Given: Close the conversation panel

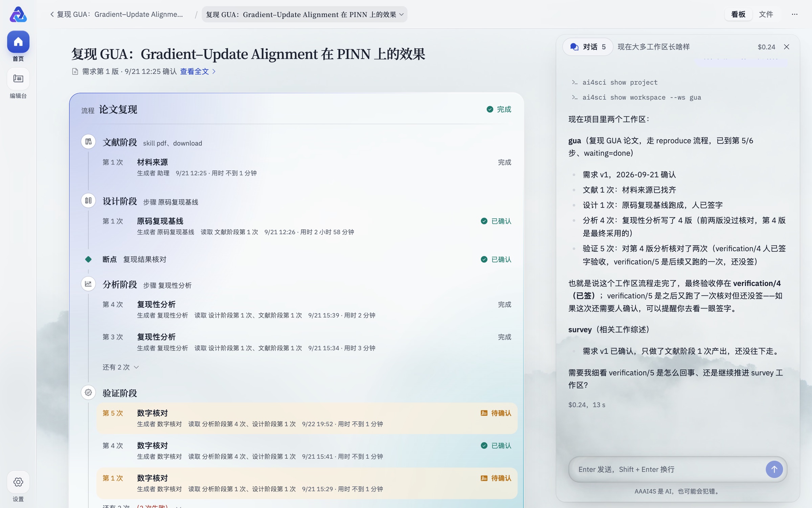Looking at the screenshot, I should (787, 47).
